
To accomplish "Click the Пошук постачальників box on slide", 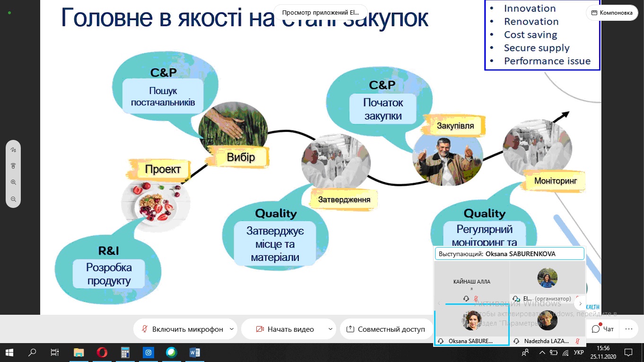I will (163, 96).
